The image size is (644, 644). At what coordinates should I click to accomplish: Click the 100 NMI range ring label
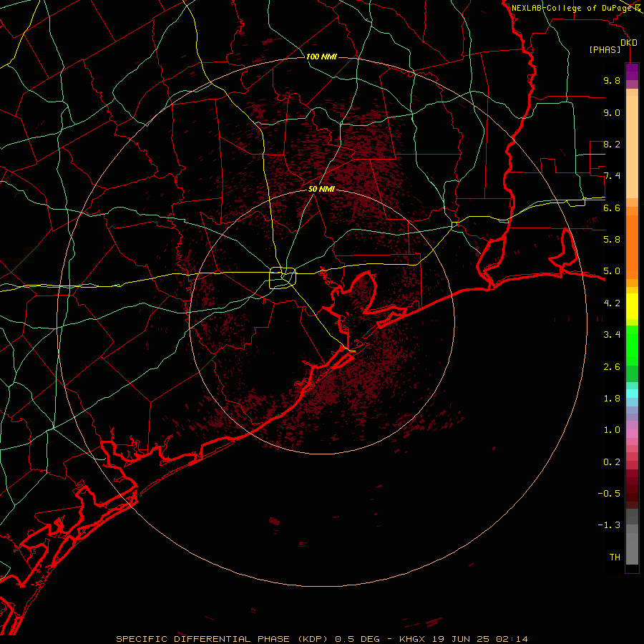tap(321, 57)
